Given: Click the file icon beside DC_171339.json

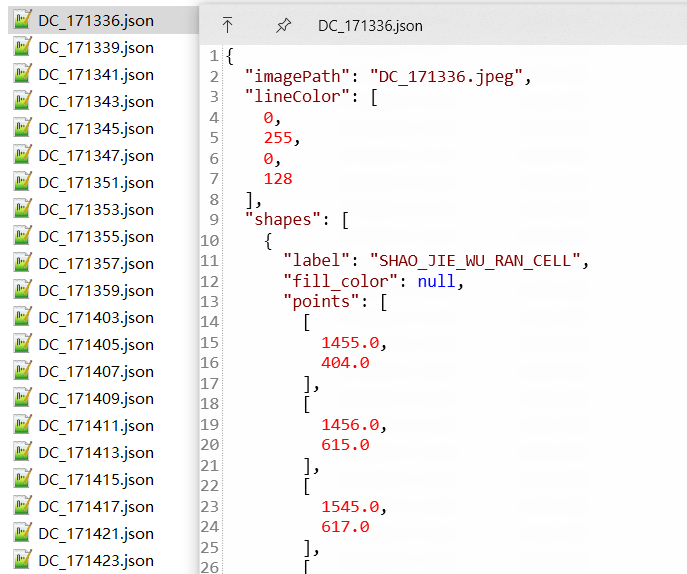Looking at the screenshot, I should [x=22, y=47].
